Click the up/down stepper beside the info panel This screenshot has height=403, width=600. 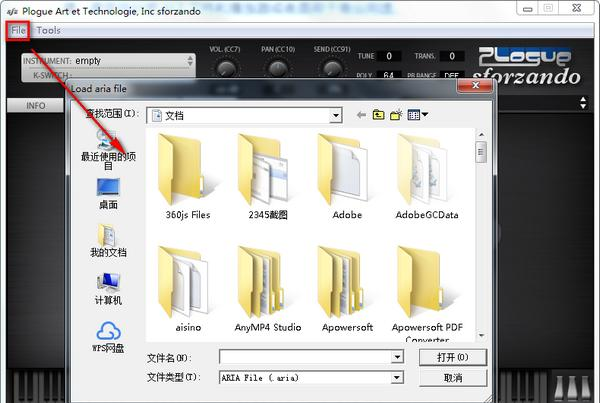tap(583, 103)
